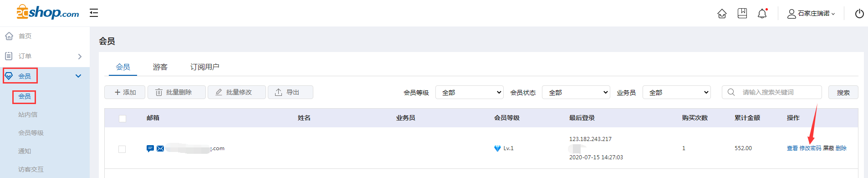
Task: Open the 会员等级 filter dropdown
Action: tap(470, 92)
